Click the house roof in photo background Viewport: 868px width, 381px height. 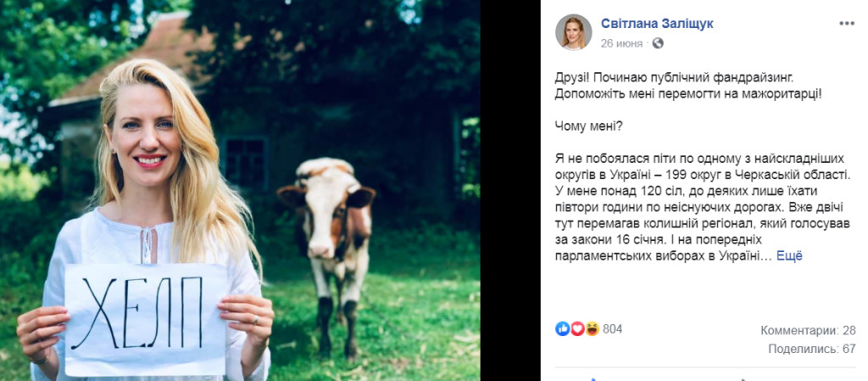click(x=138, y=61)
